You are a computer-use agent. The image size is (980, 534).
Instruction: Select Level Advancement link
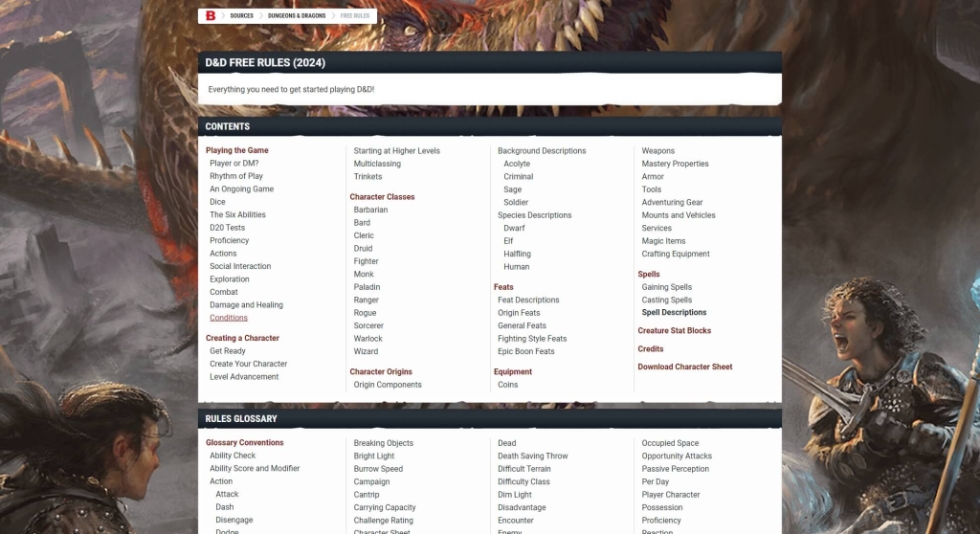pos(244,376)
